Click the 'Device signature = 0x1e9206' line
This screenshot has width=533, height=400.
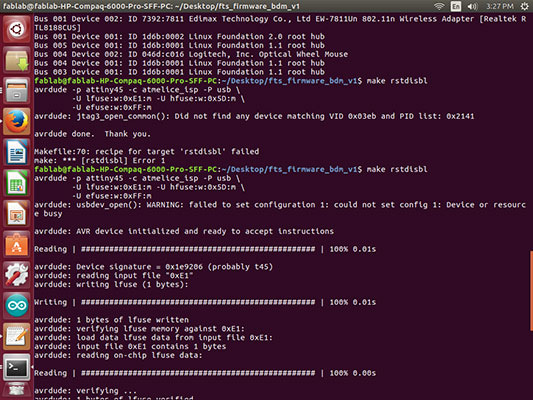click(153, 267)
